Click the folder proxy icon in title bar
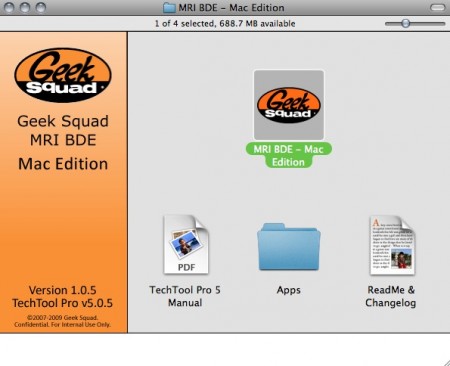Viewport: 450px width, 366px height. point(169,7)
